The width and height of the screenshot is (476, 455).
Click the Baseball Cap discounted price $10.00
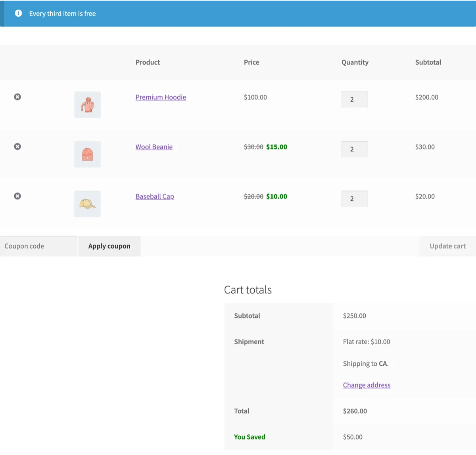coord(276,196)
